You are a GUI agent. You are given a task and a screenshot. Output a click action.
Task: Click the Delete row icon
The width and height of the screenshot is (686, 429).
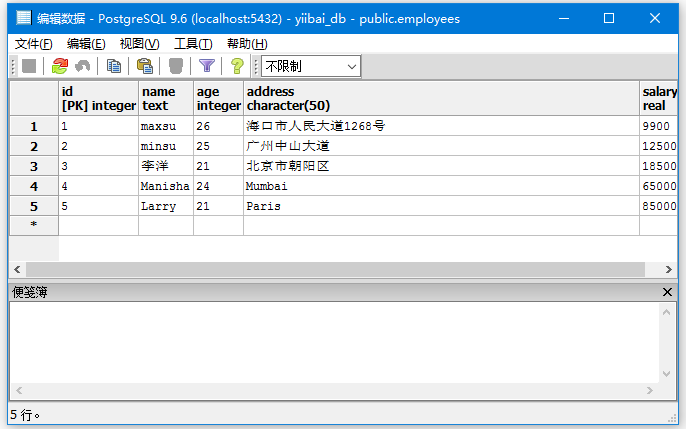(x=176, y=66)
